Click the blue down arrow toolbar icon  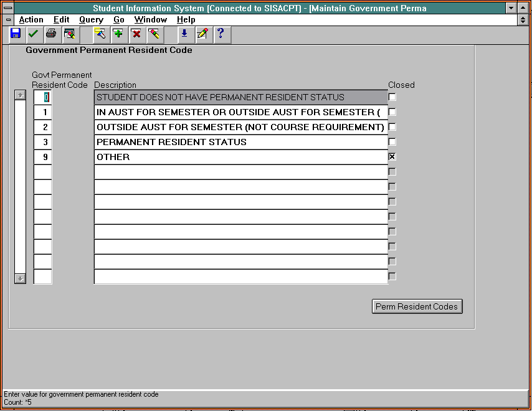point(184,34)
